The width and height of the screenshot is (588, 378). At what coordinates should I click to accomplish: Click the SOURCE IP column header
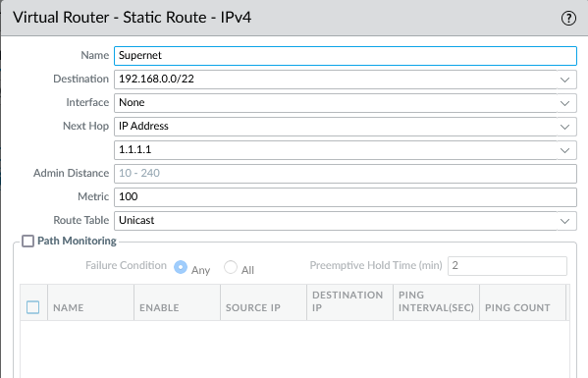pyautogui.click(x=263, y=302)
